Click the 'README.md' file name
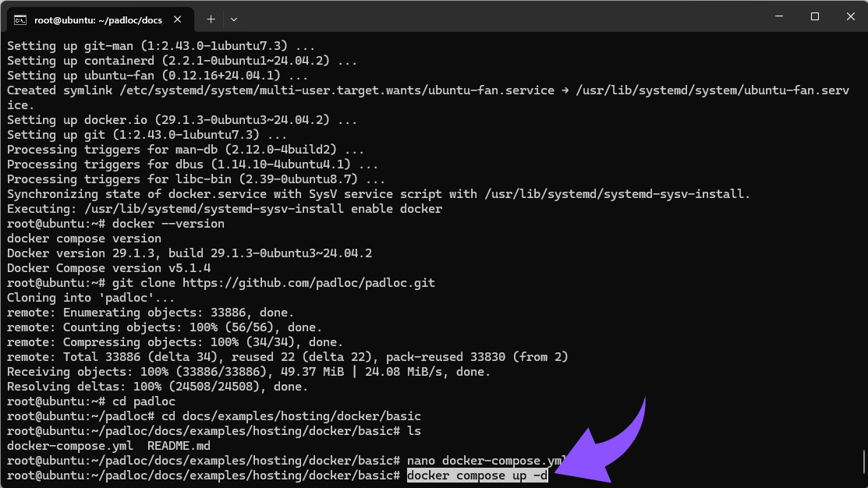This screenshot has height=488, width=868. click(179, 445)
